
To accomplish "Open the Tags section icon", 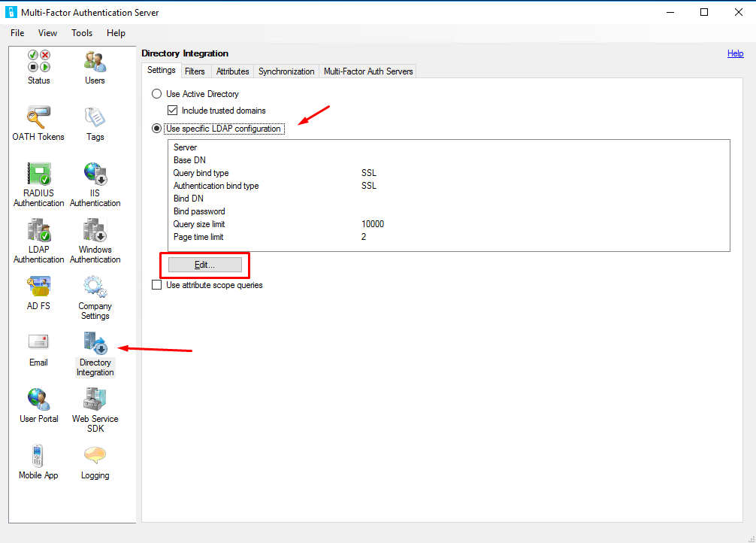I will pos(95,117).
